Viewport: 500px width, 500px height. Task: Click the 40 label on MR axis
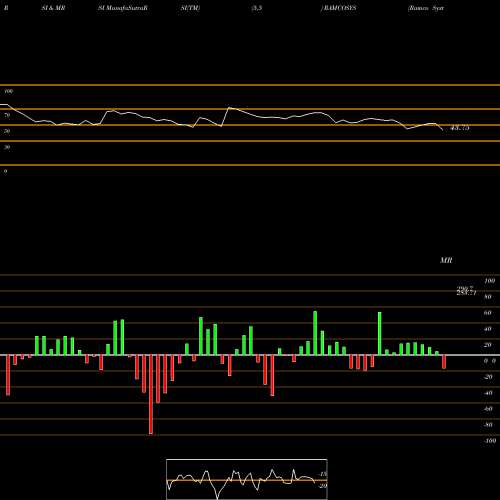tap(488, 329)
